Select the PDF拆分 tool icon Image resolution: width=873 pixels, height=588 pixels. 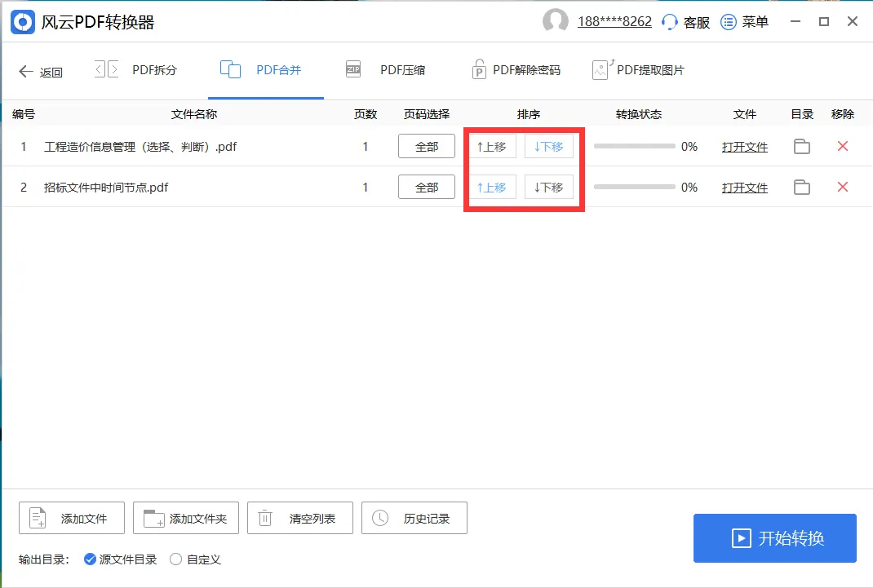tap(105, 69)
